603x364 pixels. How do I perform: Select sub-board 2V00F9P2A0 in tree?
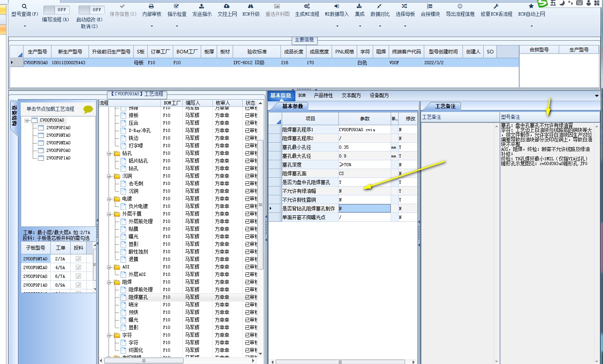pos(58,128)
